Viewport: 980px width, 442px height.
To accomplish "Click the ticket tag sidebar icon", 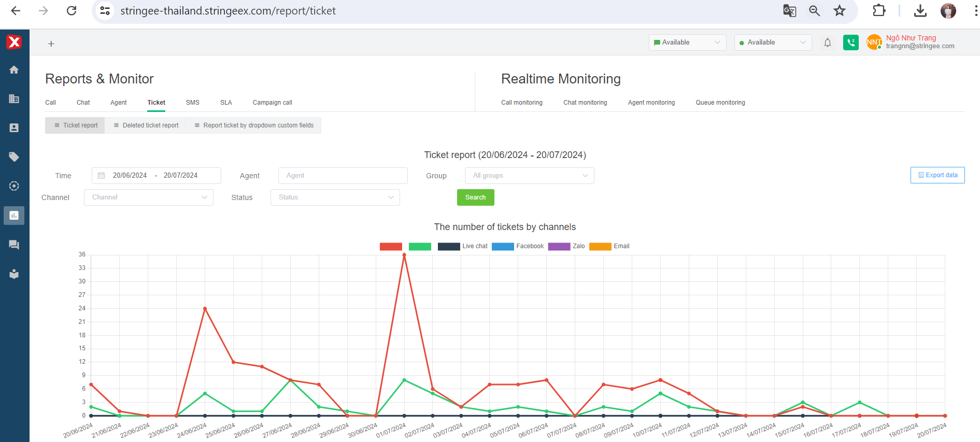I will pyautogui.click(x=14, y=157).
